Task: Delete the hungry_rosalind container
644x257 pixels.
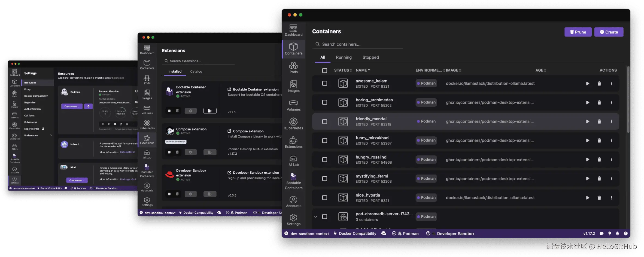Action: pyautogui.click(x=599, y=160)
